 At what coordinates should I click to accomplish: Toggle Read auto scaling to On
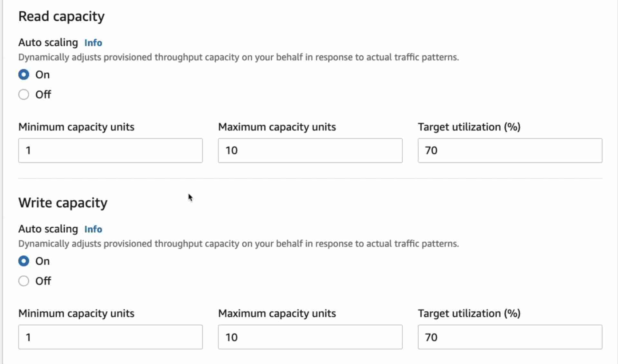[x=24, y=74]
